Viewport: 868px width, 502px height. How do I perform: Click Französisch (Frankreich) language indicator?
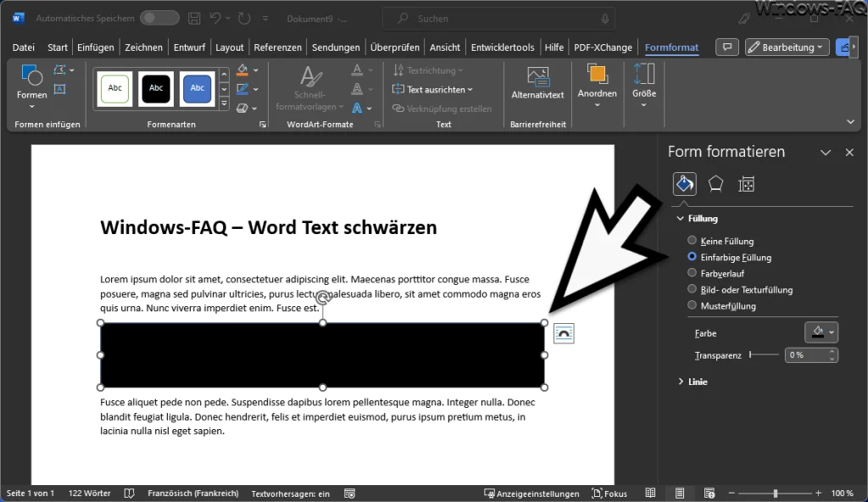192,494
